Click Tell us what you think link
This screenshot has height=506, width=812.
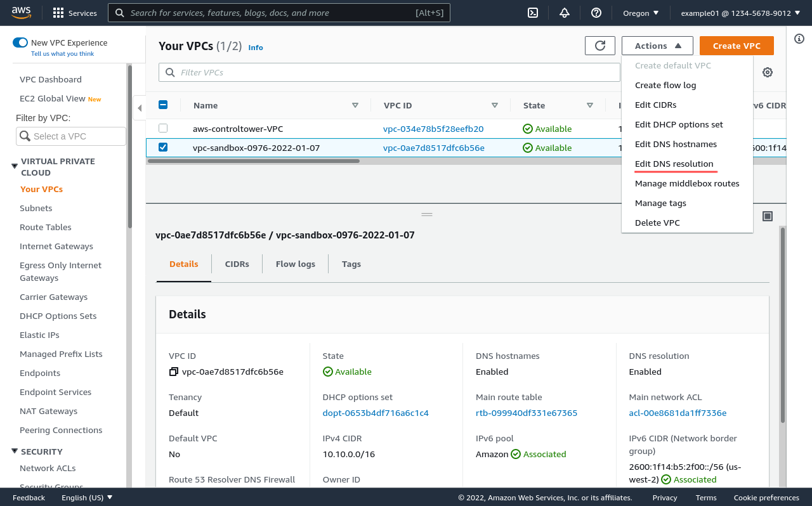[62, 54]
